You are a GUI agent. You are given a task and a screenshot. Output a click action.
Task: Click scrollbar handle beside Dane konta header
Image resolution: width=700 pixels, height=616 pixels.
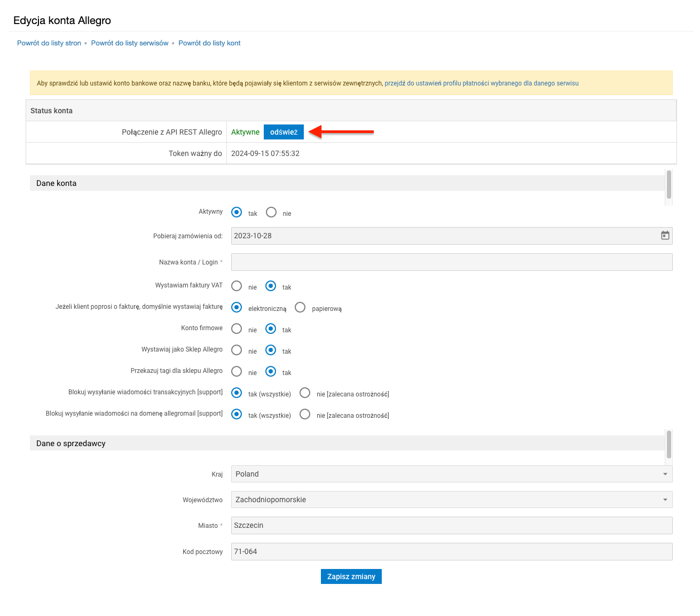click(669, 184)
